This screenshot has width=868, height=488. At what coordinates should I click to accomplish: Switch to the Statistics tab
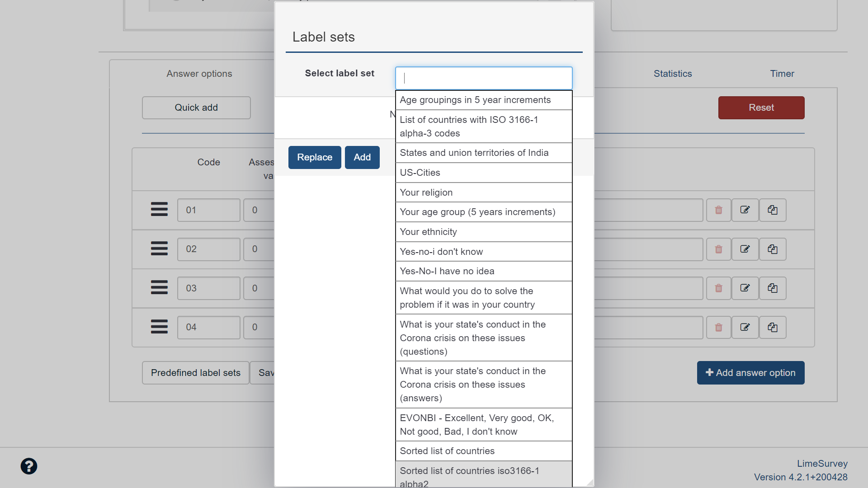[672, 74]
